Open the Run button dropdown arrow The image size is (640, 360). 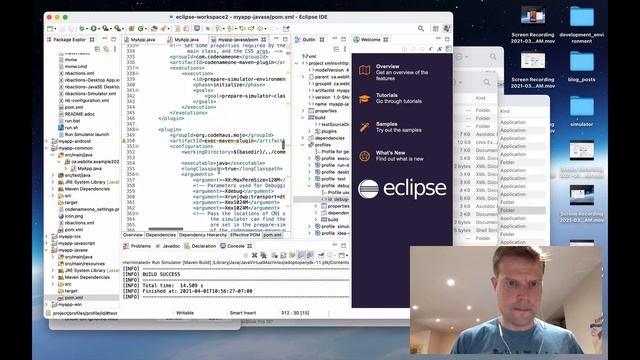tap(99, 29)
